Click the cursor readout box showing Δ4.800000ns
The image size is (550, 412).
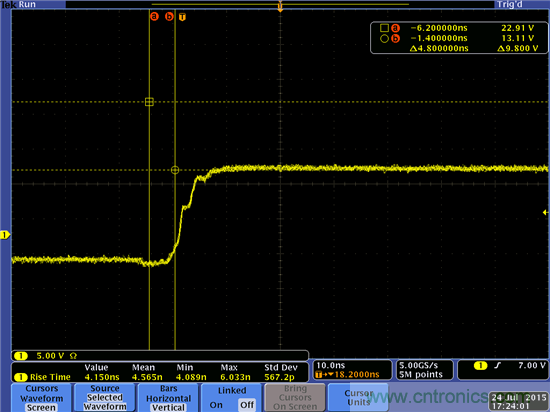(x=459, y=38)
